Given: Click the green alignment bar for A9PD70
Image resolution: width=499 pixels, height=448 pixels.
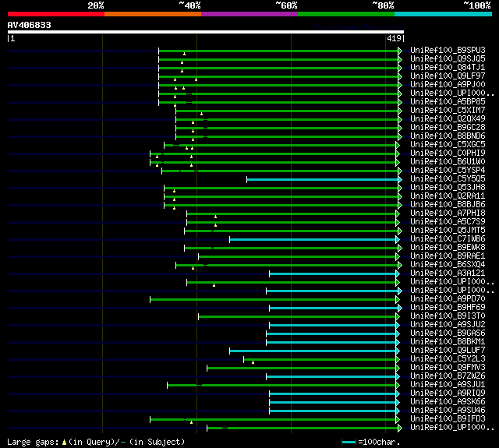Looking at the screenshot, I should coord(273,299).
